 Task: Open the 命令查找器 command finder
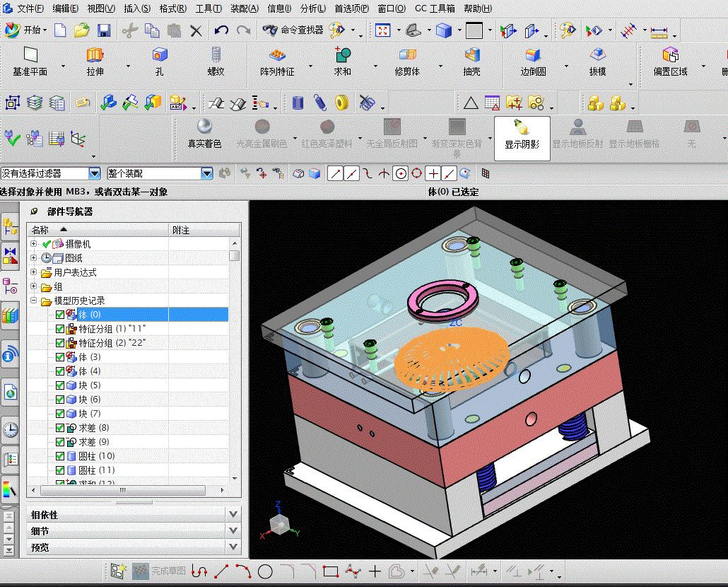click(x=293, y=30)
